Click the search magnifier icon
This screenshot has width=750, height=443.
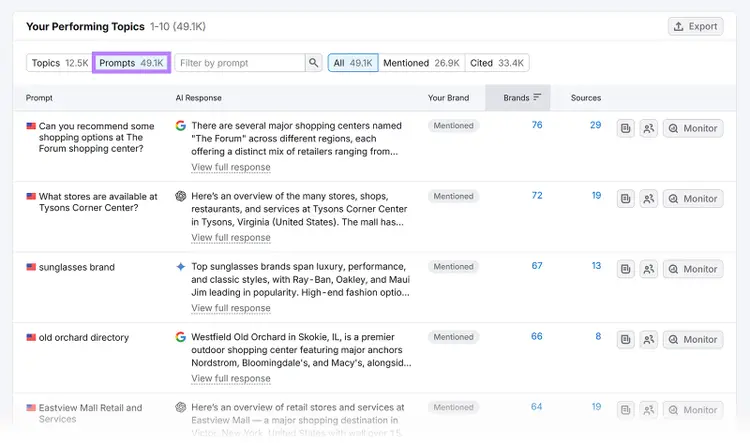(x=314, y=63)
